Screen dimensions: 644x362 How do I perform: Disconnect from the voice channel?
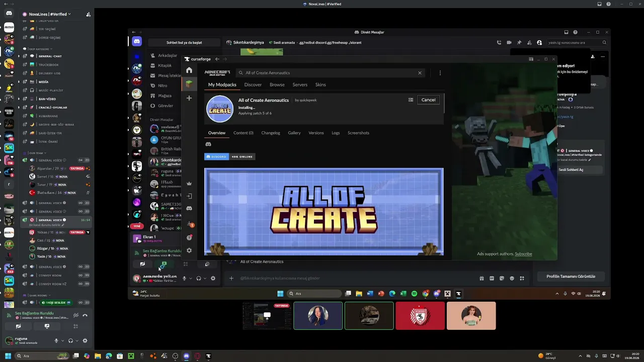pyautogui.click(x=85, y=315)
